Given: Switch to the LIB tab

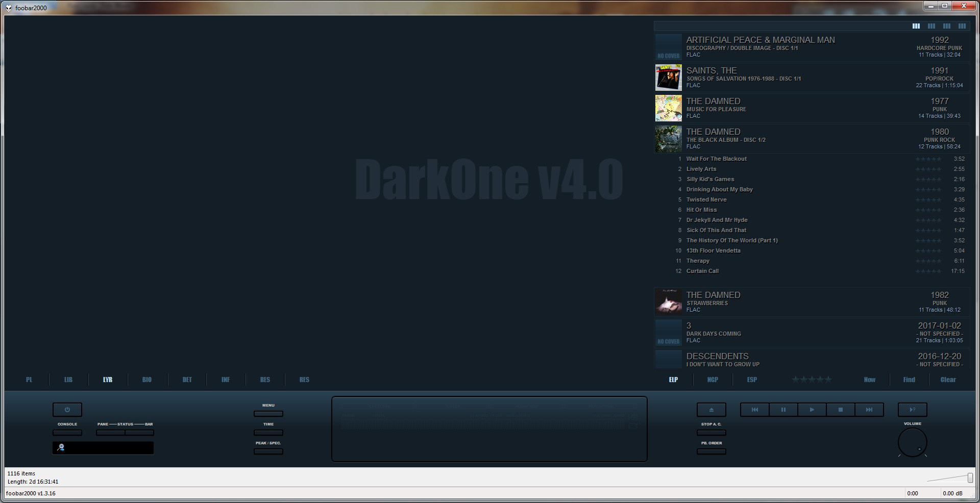Looking at the screenshot, I should [x=68, y=380].
